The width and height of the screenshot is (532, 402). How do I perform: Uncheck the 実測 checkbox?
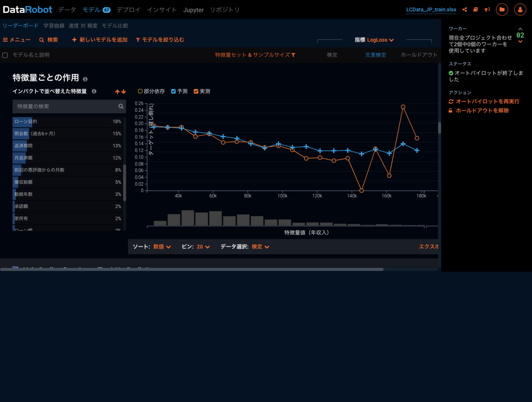tap(196, 91)
